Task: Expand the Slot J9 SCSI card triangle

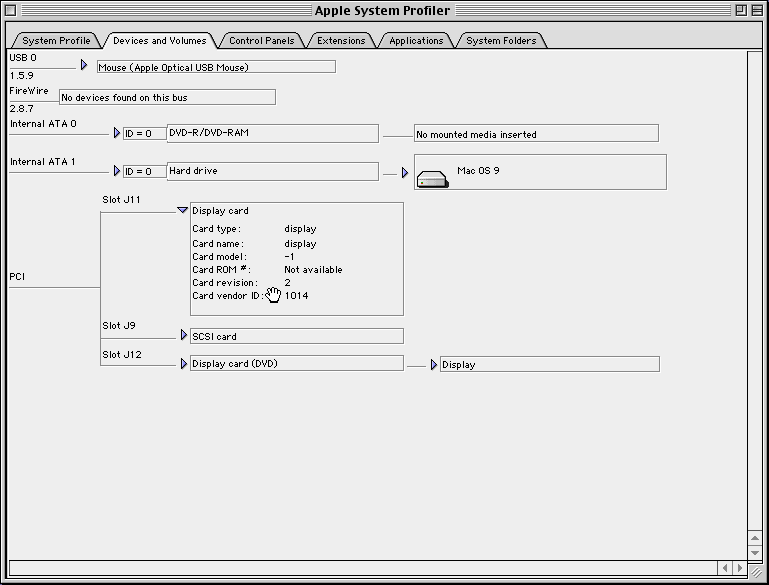Action: (184, 335)
